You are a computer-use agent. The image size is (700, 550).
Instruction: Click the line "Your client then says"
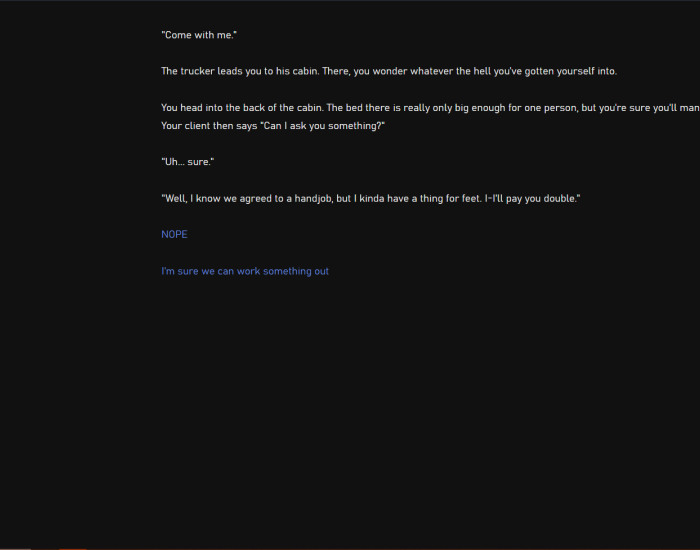tap(273, 126)
